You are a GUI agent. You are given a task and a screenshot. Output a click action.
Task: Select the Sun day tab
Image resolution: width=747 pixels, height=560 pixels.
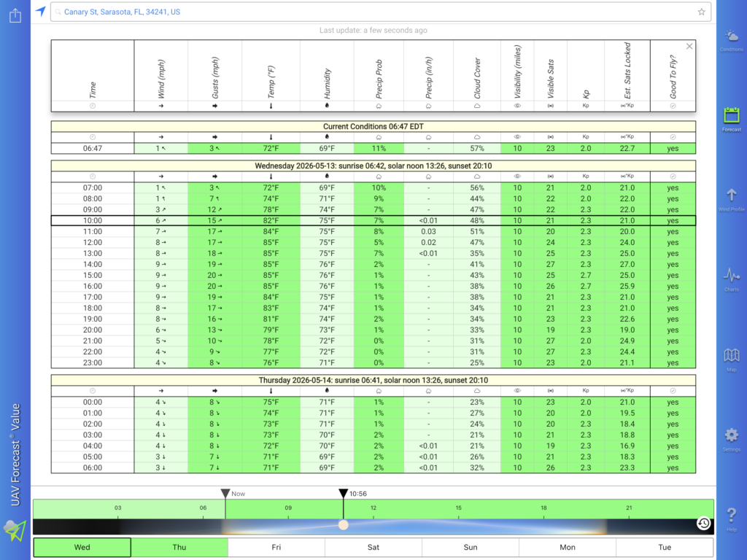pos(471,547)
